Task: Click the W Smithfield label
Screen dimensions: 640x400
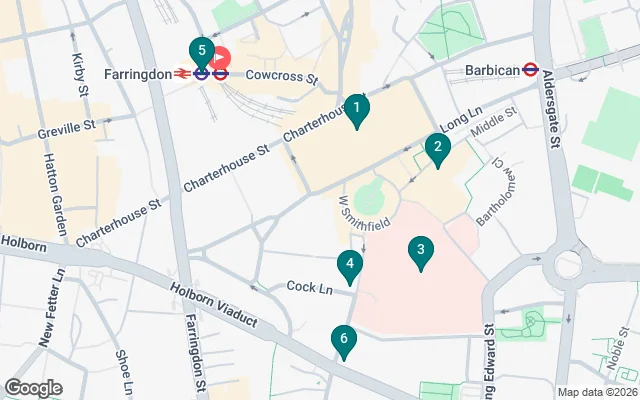Action: point(364,213)
